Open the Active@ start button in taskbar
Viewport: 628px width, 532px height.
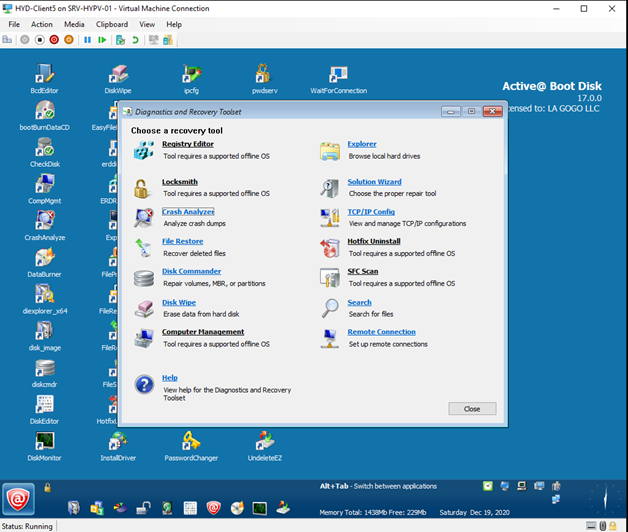click(x=18, y=499)
